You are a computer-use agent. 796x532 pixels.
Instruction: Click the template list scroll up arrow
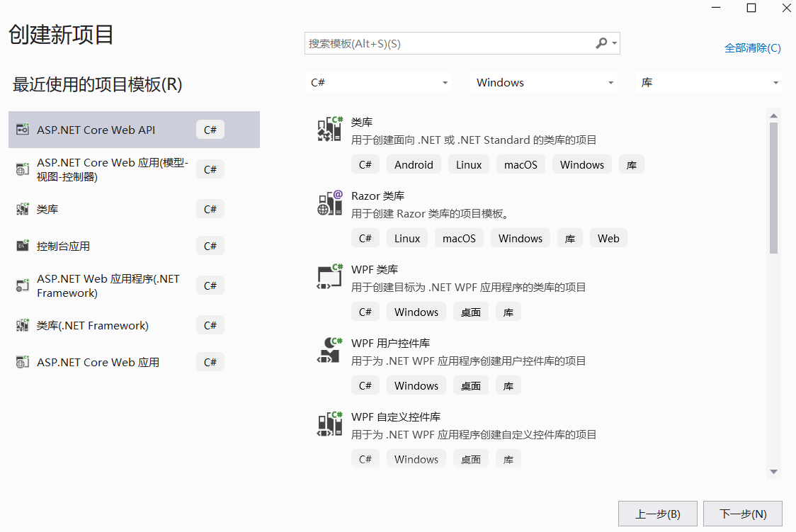click(773, 115)
